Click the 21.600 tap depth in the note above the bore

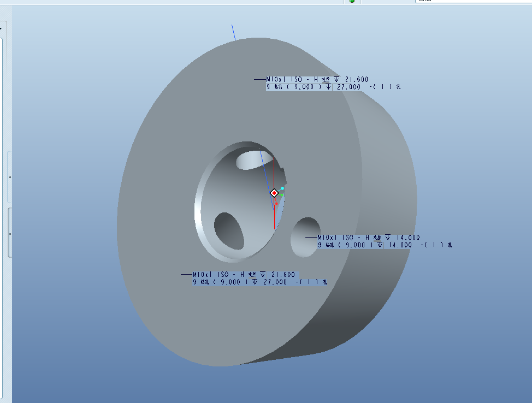(357, 79)
